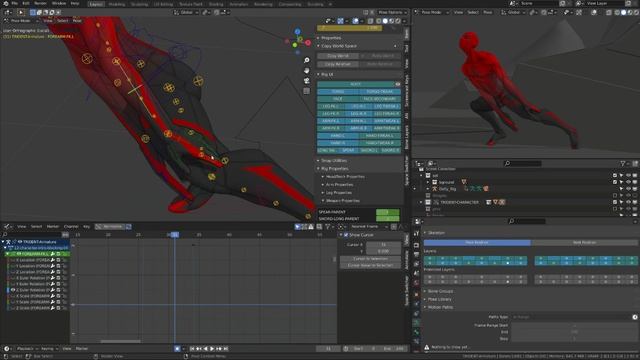Open the File menu
This screenshot has height=360, width=640.
coord(15,4)
